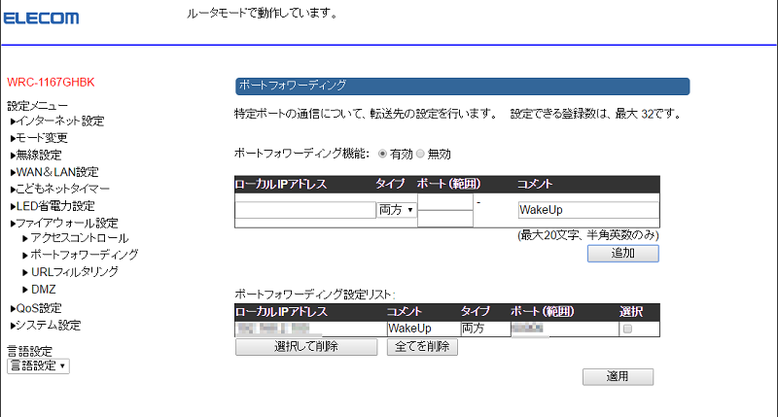Click the 設定メニュー heading
778x417 pixels.
click(37, 106)
